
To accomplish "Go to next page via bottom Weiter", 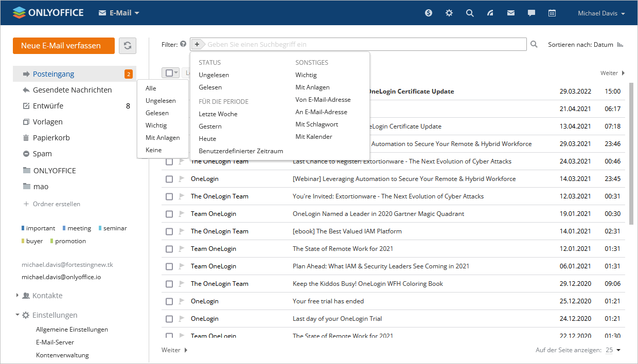I will 174,350.
